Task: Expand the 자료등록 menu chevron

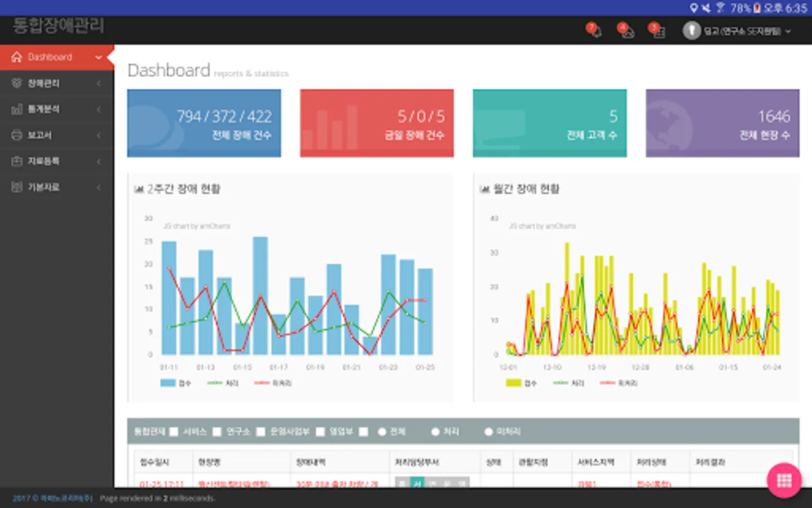Action: [99, 161]
